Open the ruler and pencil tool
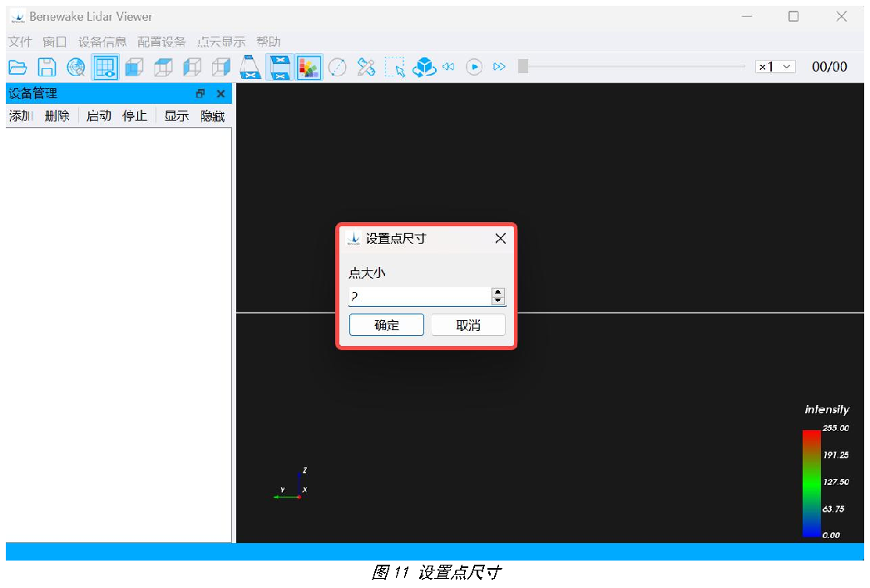 click(366, 67)
